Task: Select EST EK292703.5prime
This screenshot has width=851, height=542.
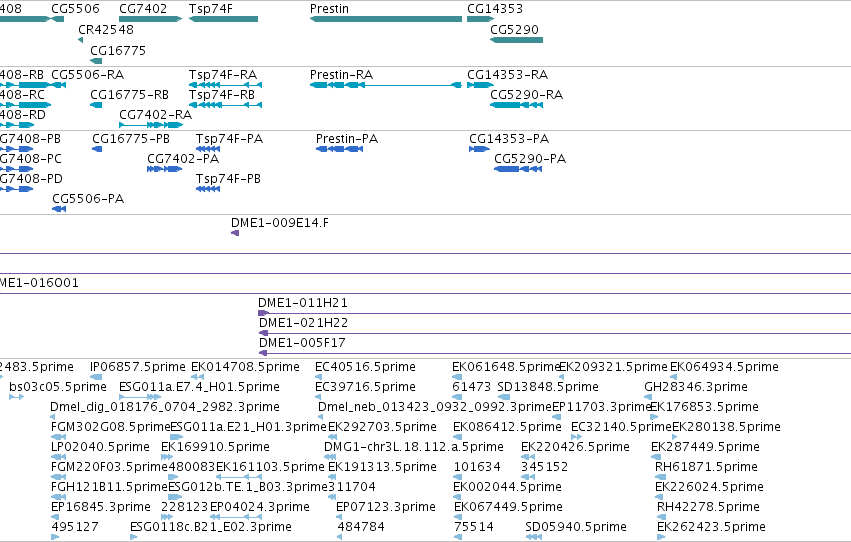Action: (x=382, y=427)
